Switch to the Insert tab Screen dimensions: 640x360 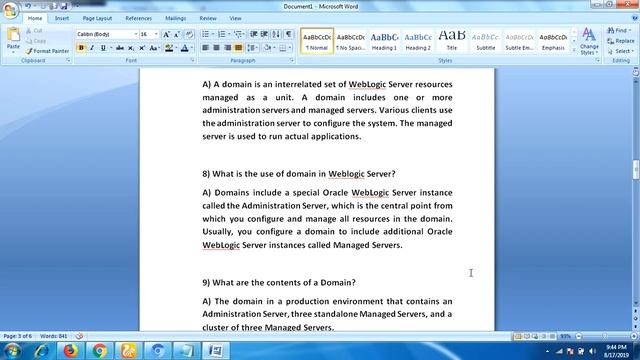(x=62, y=18)
